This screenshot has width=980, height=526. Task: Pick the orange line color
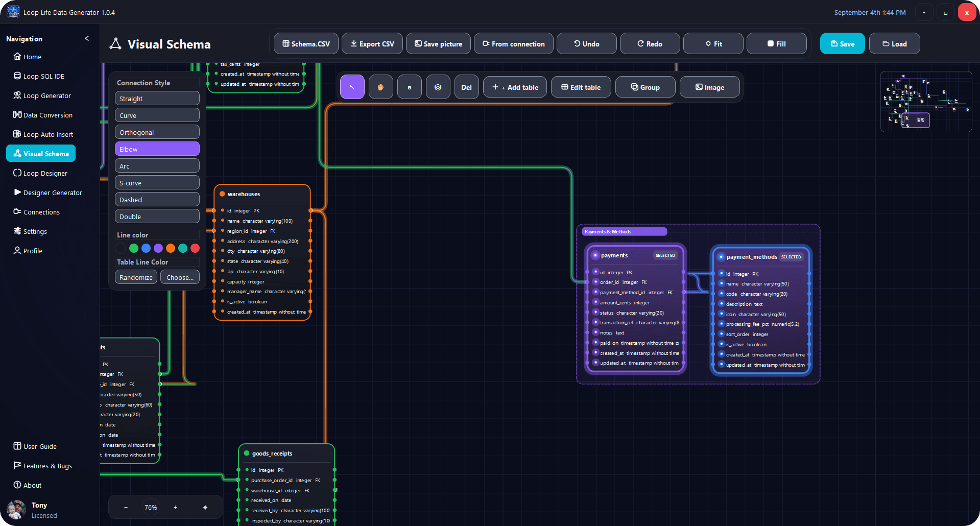point(171,248)
